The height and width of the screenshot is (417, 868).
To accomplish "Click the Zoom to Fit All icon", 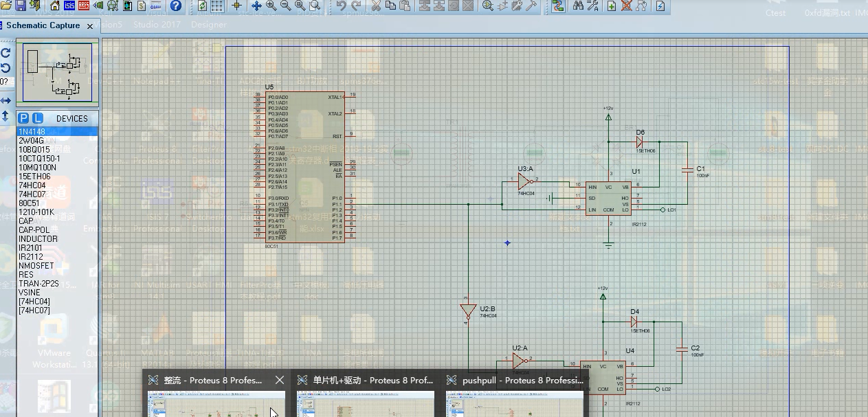I will pos(300,5).
